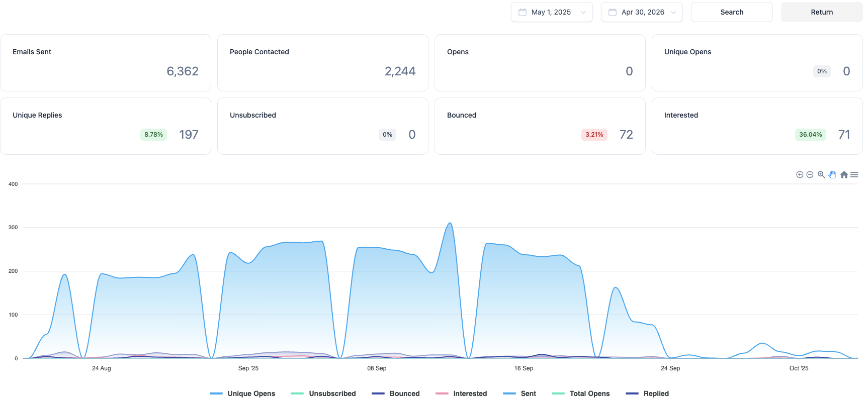
Task: Click the Search button
Action: tap(732, 12)
